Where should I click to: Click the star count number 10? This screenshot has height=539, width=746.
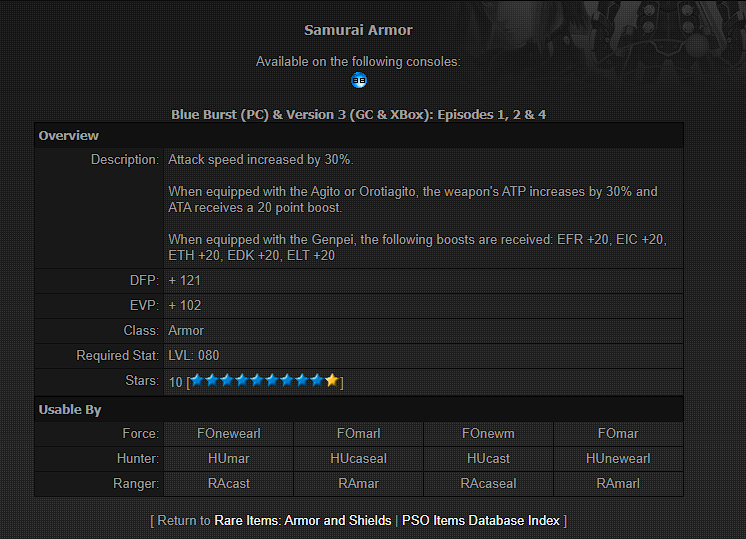coord(176,382)
